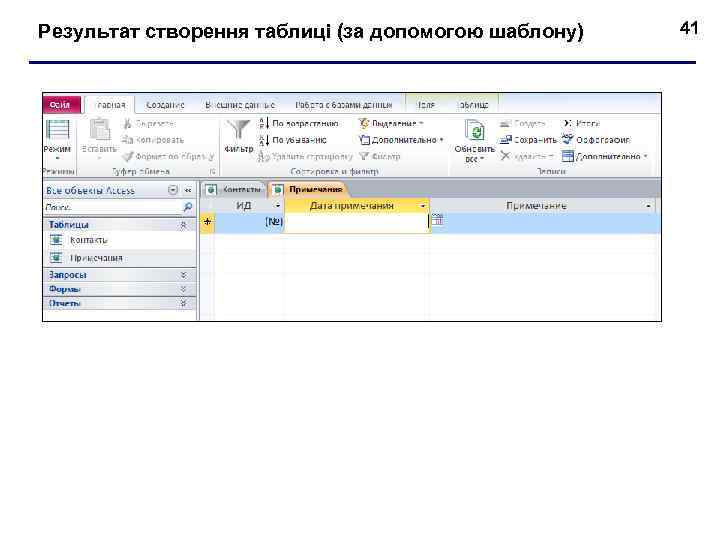
Task: Click the Итоги sigma icon
Action: (x=568, y=124)
